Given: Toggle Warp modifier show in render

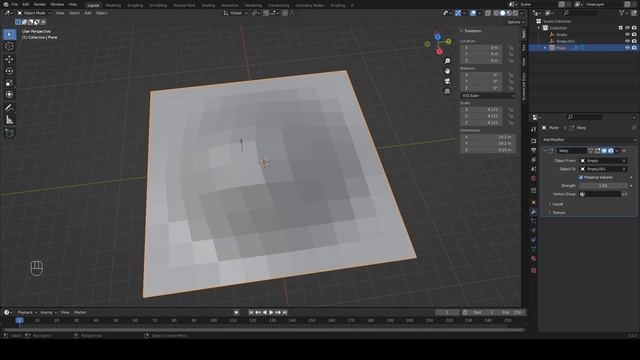Looking at the screenshot, I should [611, 151].
